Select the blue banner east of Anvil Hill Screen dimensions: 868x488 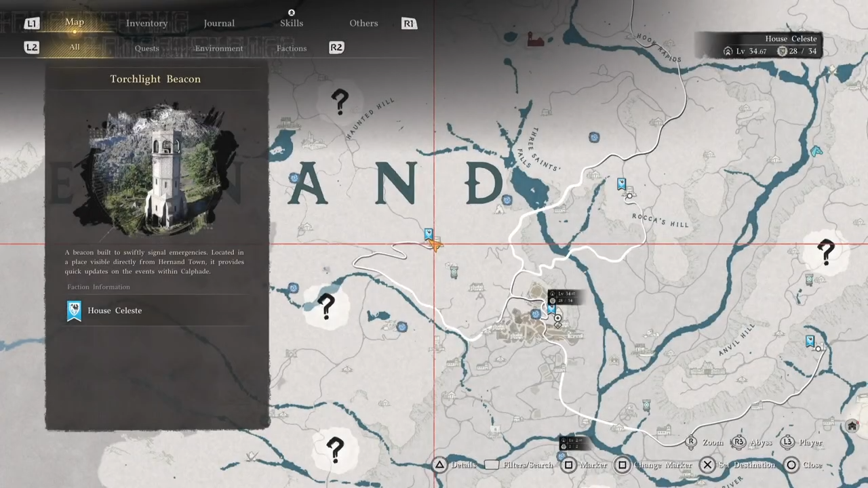(810, 341)
